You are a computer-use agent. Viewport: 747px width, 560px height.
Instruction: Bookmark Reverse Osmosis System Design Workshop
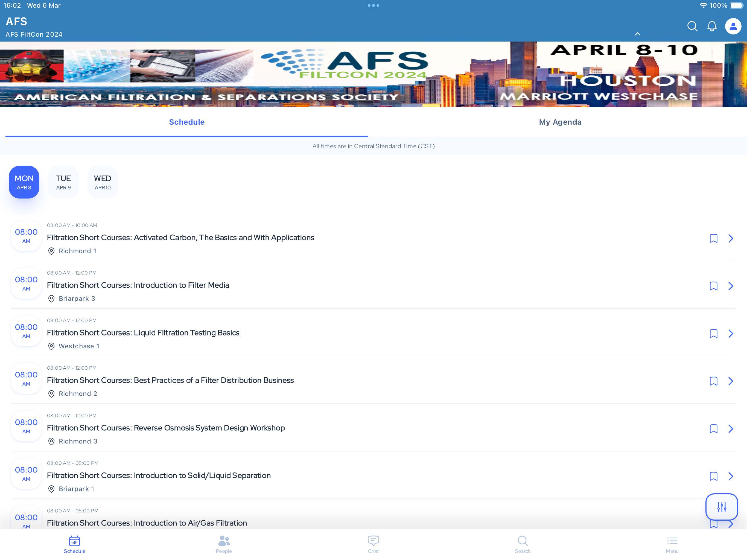coord(713,429)
